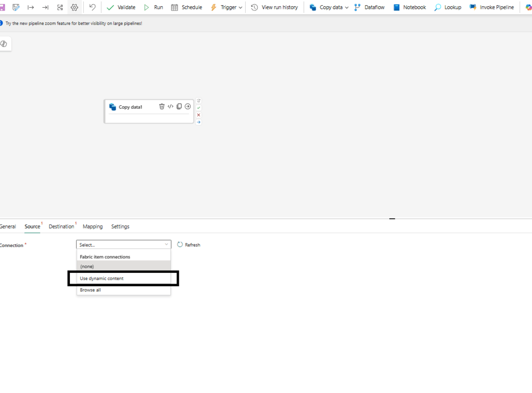This screenshot has width=532, height=393.
Task: Click the circled arrow on Copy data1
Action: 188,106
